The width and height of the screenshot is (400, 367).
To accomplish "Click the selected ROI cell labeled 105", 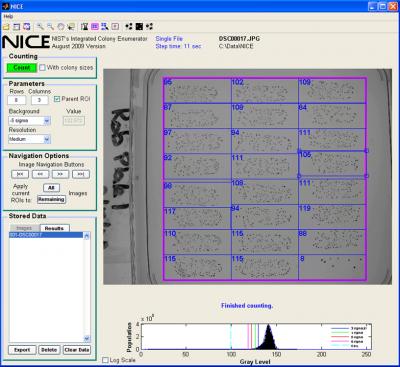I will pyautogui.click(x=332, y=163).
